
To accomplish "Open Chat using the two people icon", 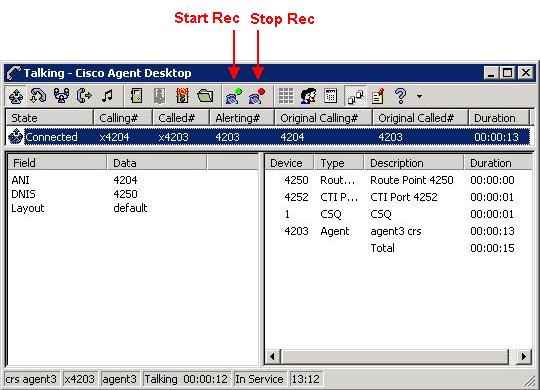I will (x=308, y=96).
